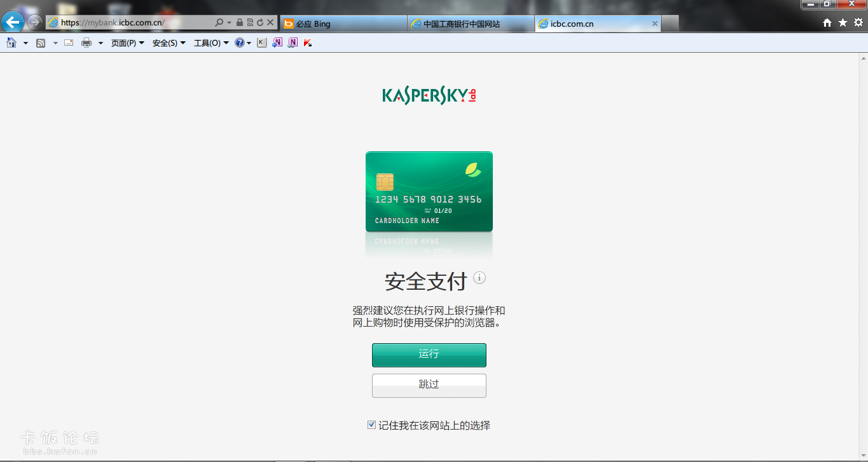Open the Tools gear icon
Viewport: 868px width, 462px height.
click(x=858, y=23)
